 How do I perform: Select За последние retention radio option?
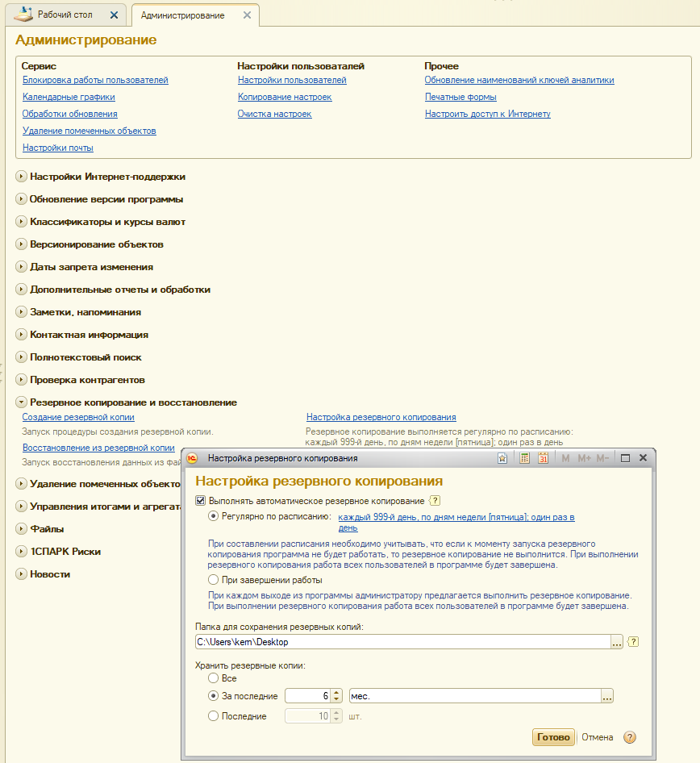(x=213, y=696)
